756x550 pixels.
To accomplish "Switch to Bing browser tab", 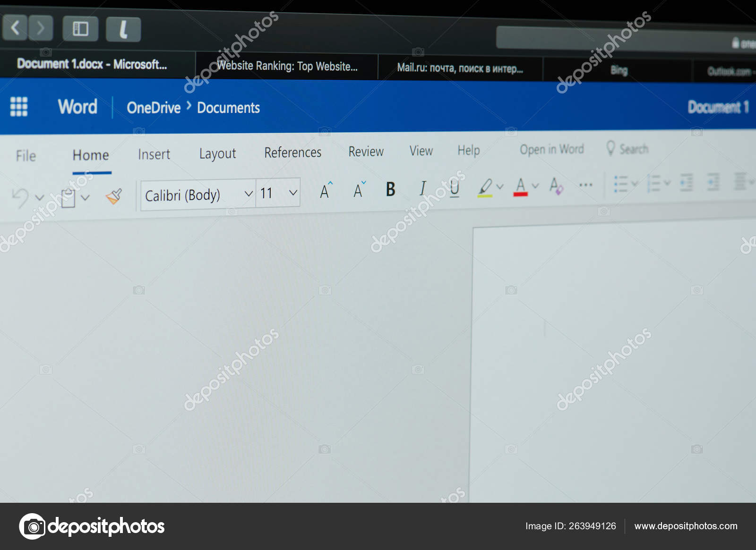I will (x=619, y=70).
